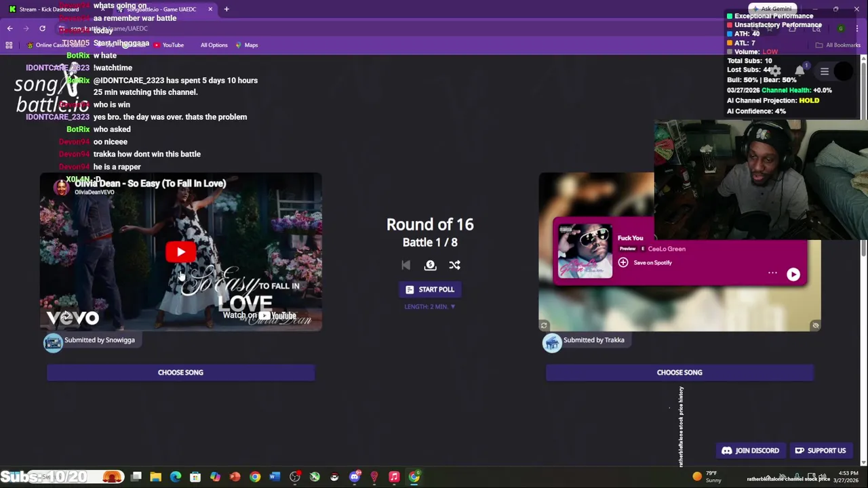Open the All Bookmarks folder

pyautogui.click(x=838, y=45)
